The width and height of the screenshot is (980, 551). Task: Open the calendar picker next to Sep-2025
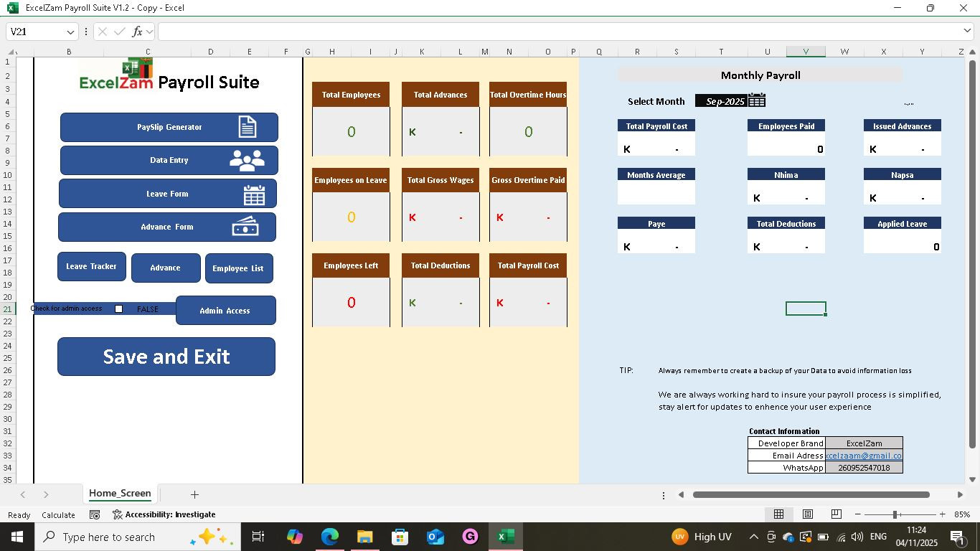pyautogui.click(x=756, y=100)
